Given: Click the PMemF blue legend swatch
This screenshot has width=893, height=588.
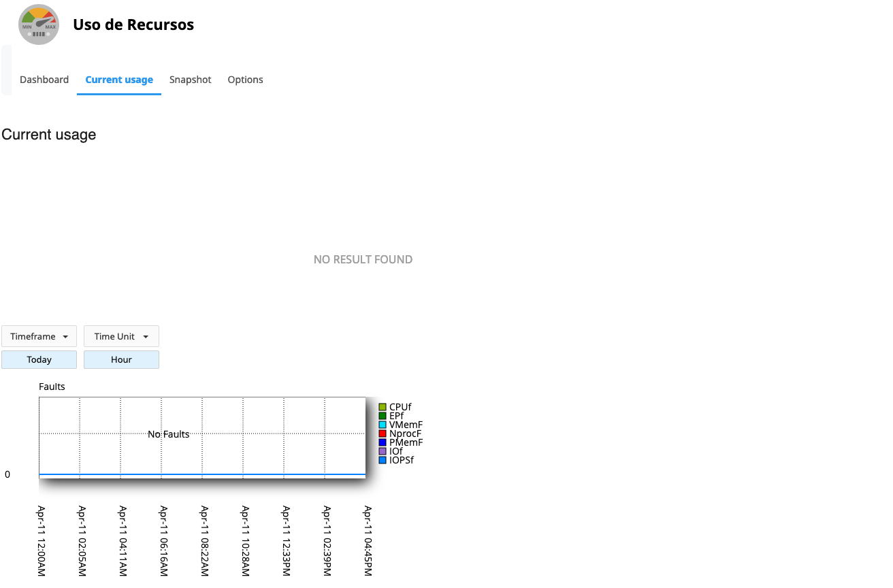Looking at the screenshot, I should [383, 442].
